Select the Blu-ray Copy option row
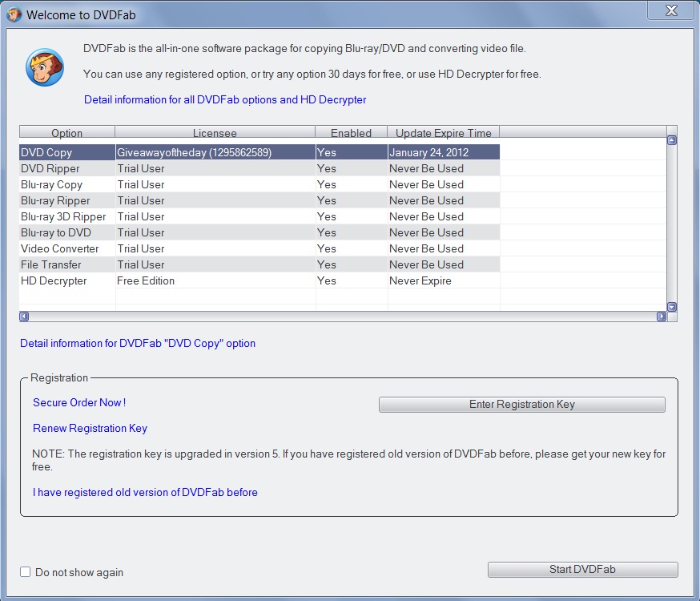700x601 pixels. [259, 184]
